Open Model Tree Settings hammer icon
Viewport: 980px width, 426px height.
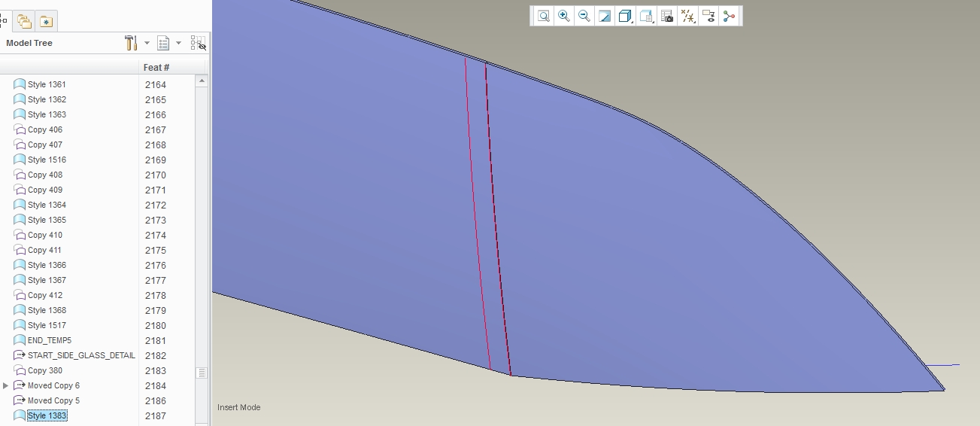point(131,43)
